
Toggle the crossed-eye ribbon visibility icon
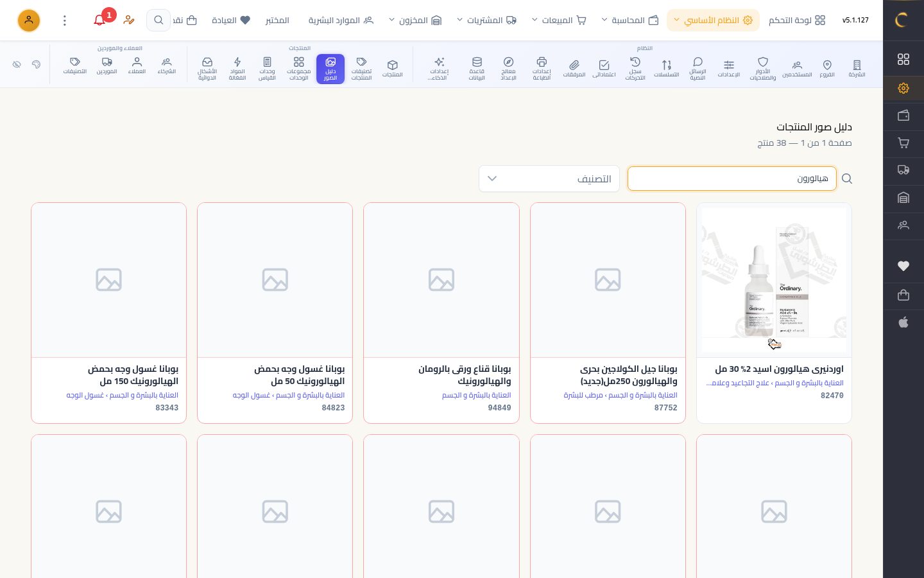(x=17, y=64)
